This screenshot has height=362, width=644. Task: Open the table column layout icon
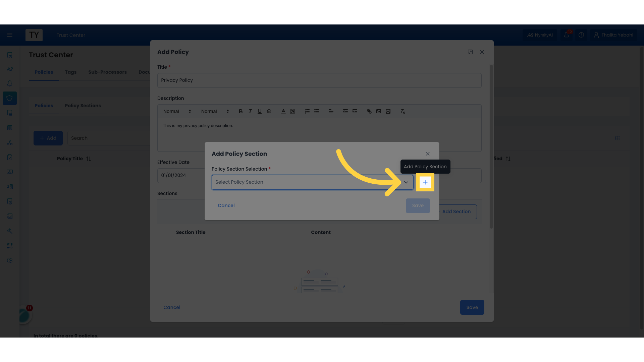[x=618, y=138]
